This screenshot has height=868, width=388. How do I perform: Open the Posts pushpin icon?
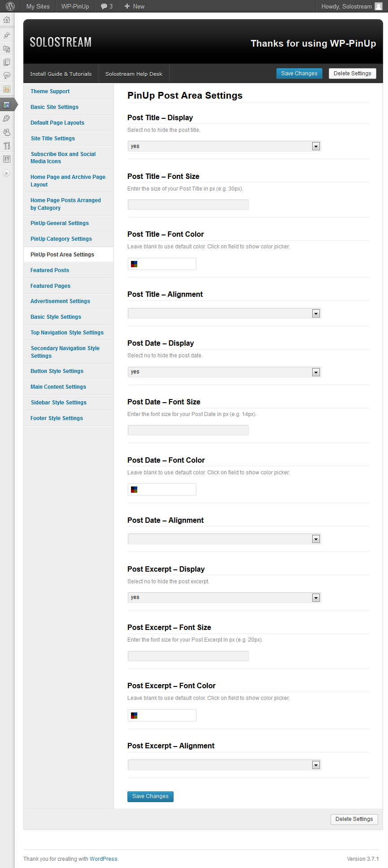click(x=7, y=35)
